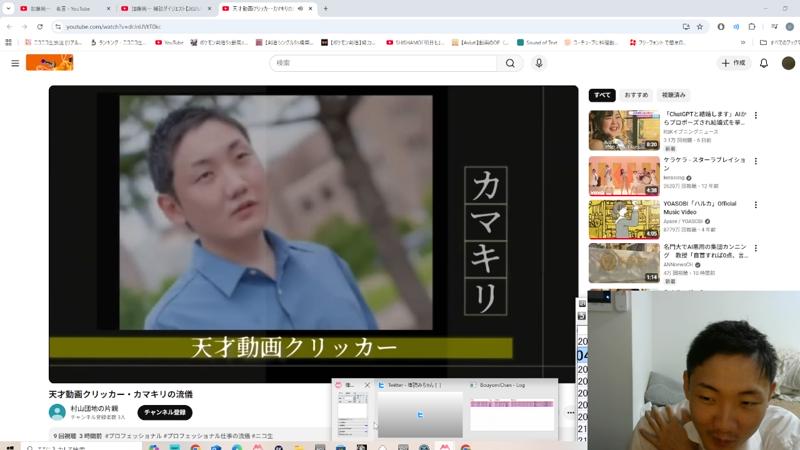Open File Explorer folder icon on taskbar

[299, 447]
